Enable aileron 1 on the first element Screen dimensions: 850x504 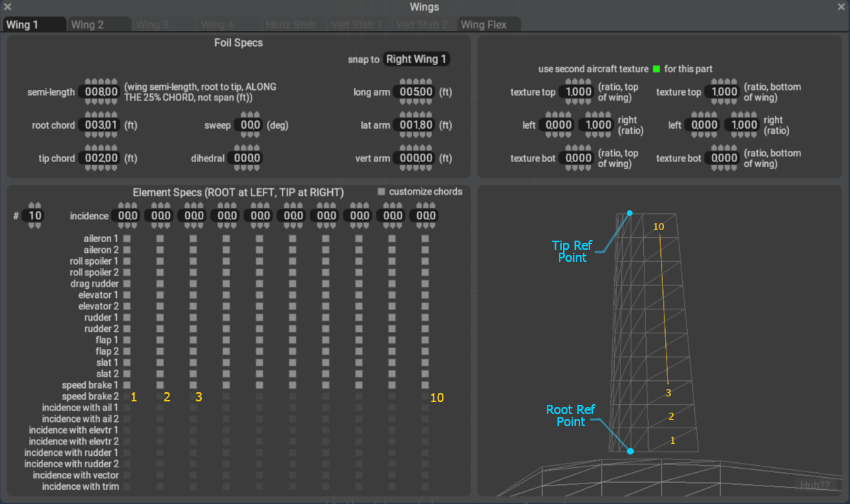coord(127,239)
